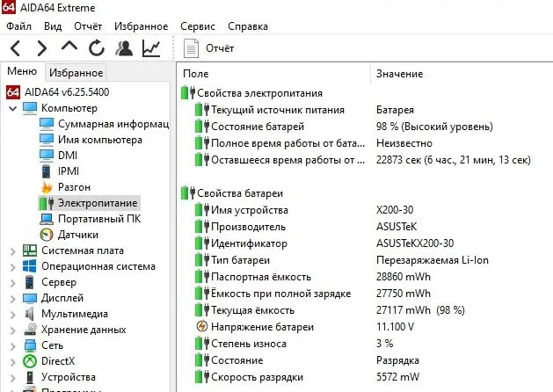
Task: Open the Сервис menu
Action: tap(198, 26)
